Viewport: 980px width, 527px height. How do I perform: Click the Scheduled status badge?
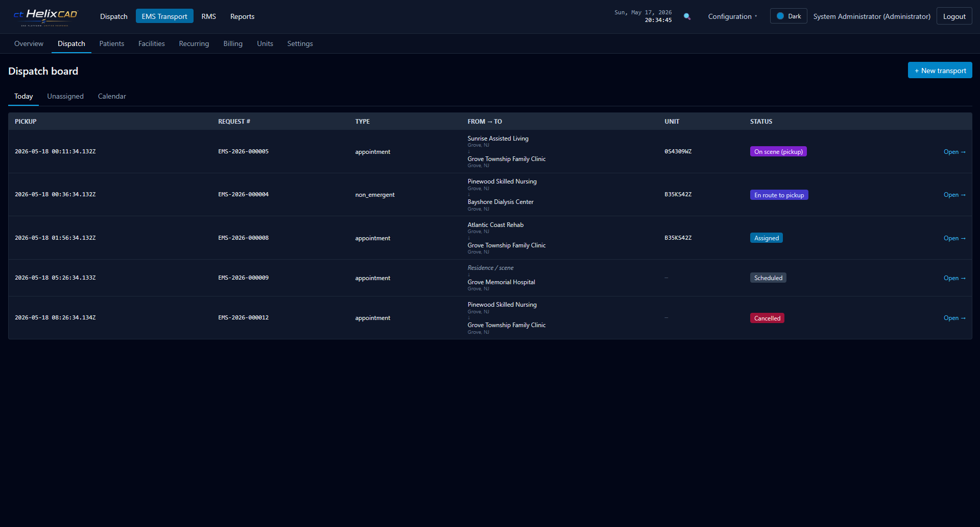pyautogui.click(x=768, y=278)
